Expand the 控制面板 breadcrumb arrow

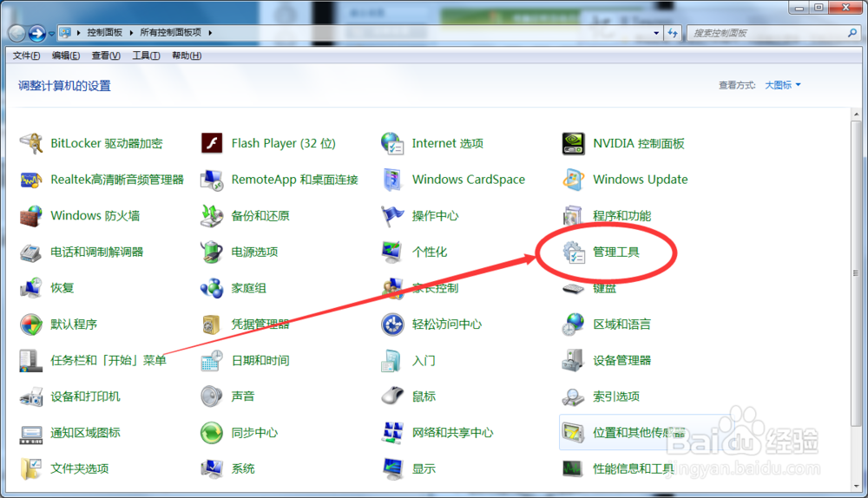pyautogui.click(x=131, y=33)
